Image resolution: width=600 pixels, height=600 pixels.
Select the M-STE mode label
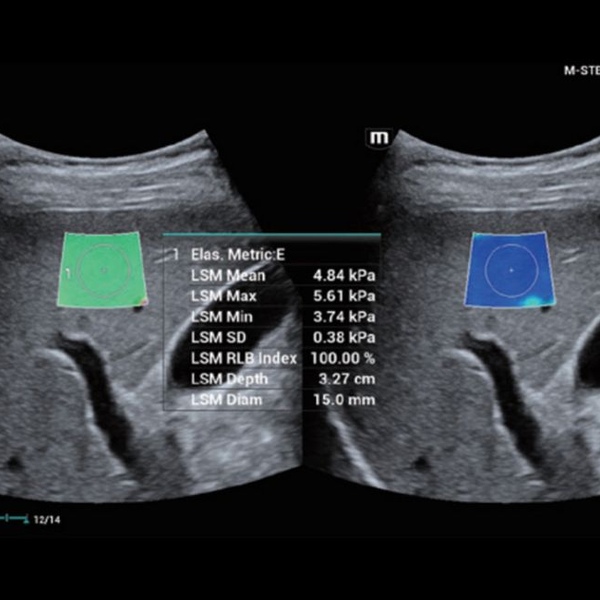(x=582, y=70)
